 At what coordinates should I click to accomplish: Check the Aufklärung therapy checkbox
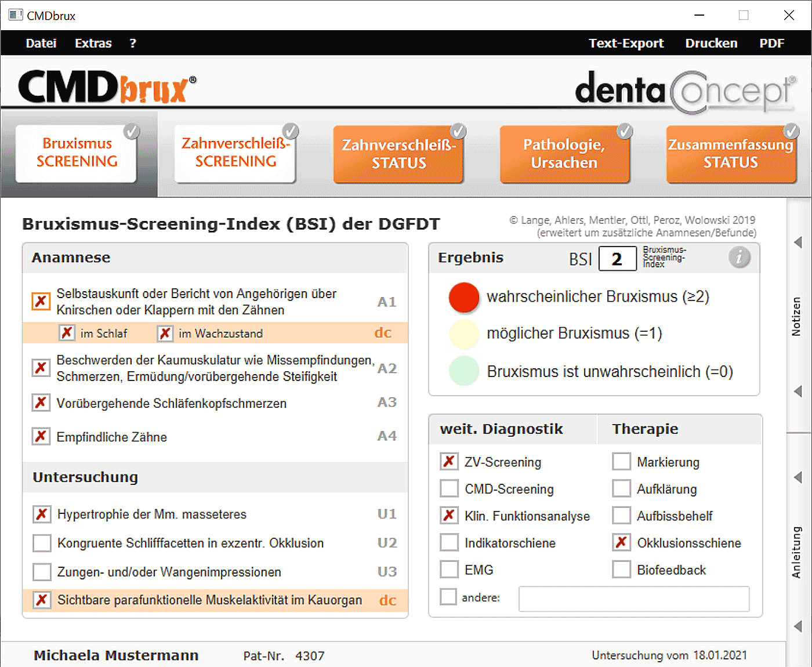click(622, 488)
